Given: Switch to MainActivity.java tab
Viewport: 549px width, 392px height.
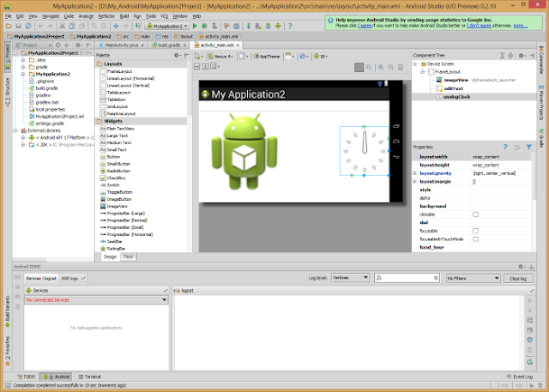Looking at the screenshot, I should 122,45.
